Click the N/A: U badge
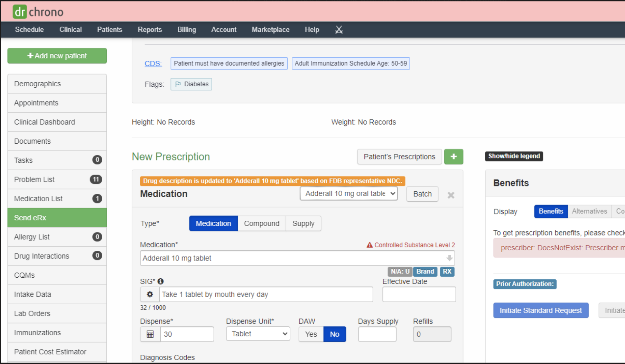The image size is (625, 364). coord(400,271)
